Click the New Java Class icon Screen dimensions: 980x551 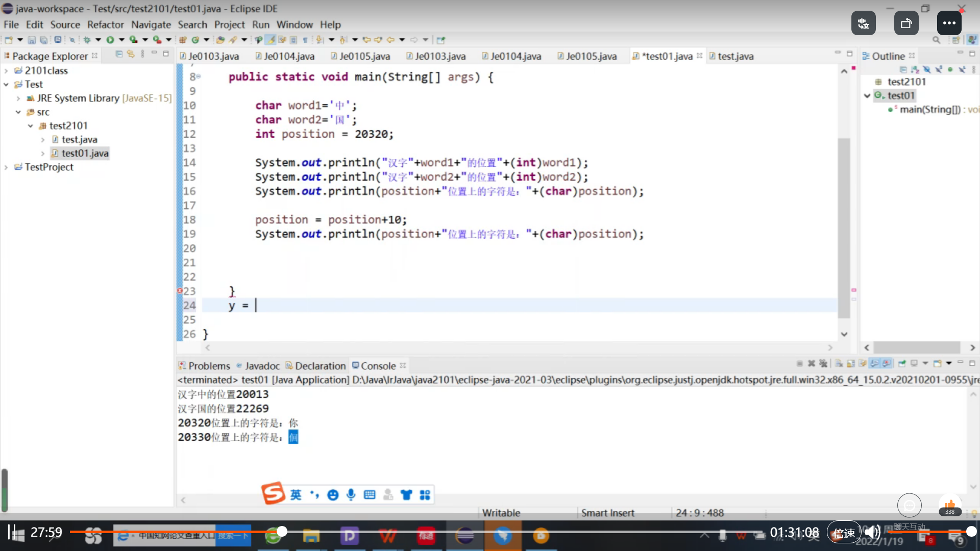click(195, 40)
